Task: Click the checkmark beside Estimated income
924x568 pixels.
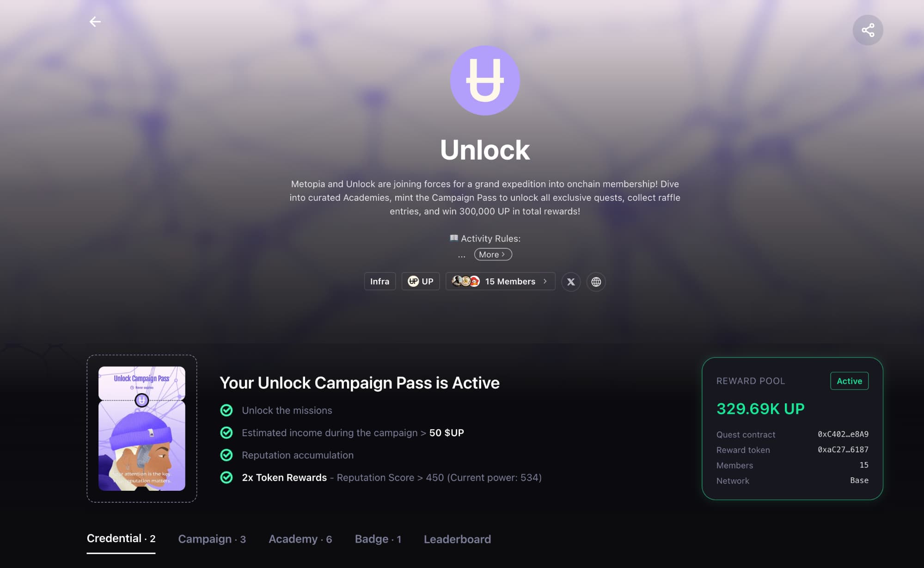Action: point(226,432)
